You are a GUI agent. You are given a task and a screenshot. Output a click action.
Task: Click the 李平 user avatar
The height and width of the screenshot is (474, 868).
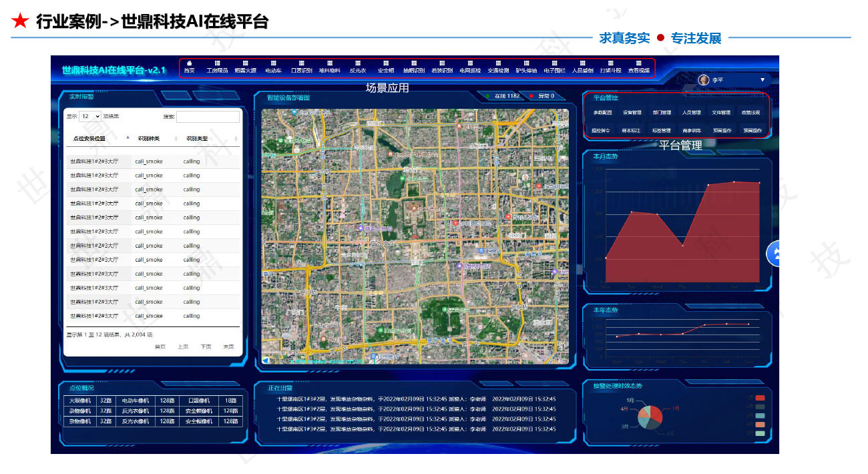(704, 80)
